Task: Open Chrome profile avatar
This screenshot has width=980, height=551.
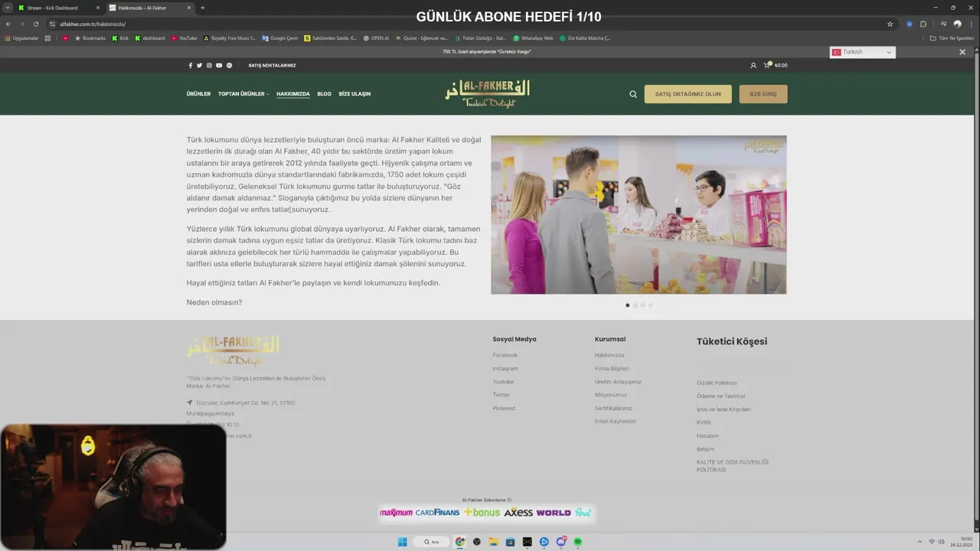Action: (957, 24)
